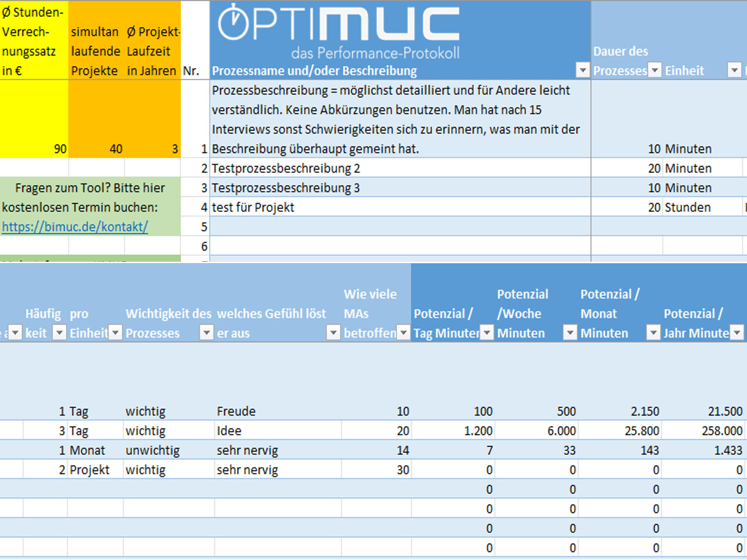Select the yellow cell with value 90
The image size is (747, 560).
click(x=34, y=119)
